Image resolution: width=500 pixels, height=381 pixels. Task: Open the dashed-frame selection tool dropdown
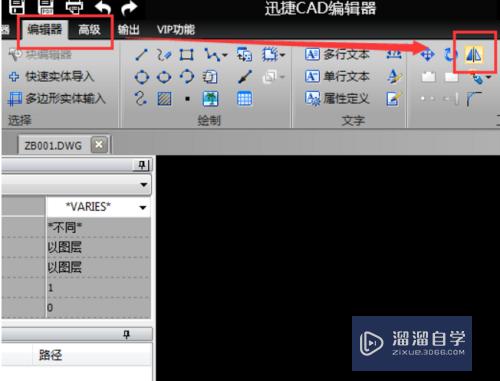[x=283, y=55]
